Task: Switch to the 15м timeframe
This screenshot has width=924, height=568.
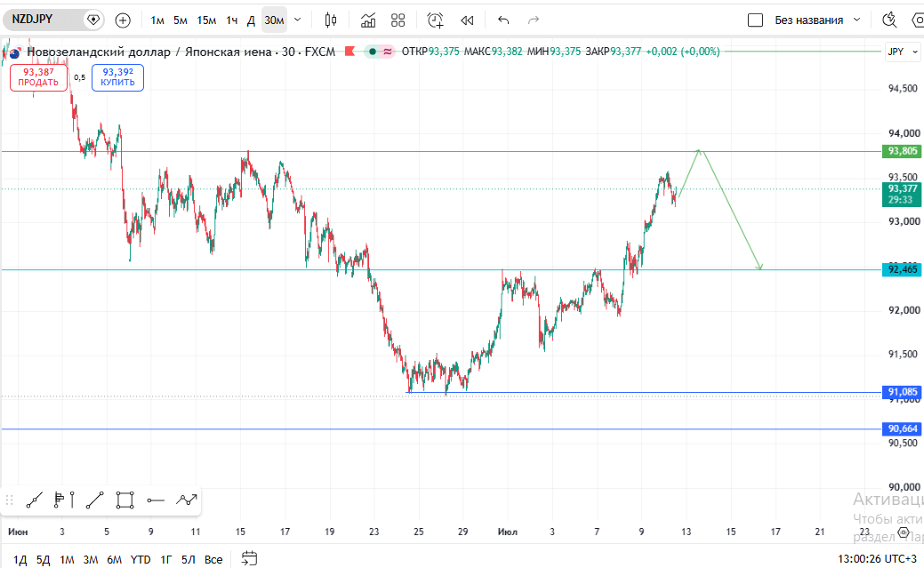Action: click(206, 20)
